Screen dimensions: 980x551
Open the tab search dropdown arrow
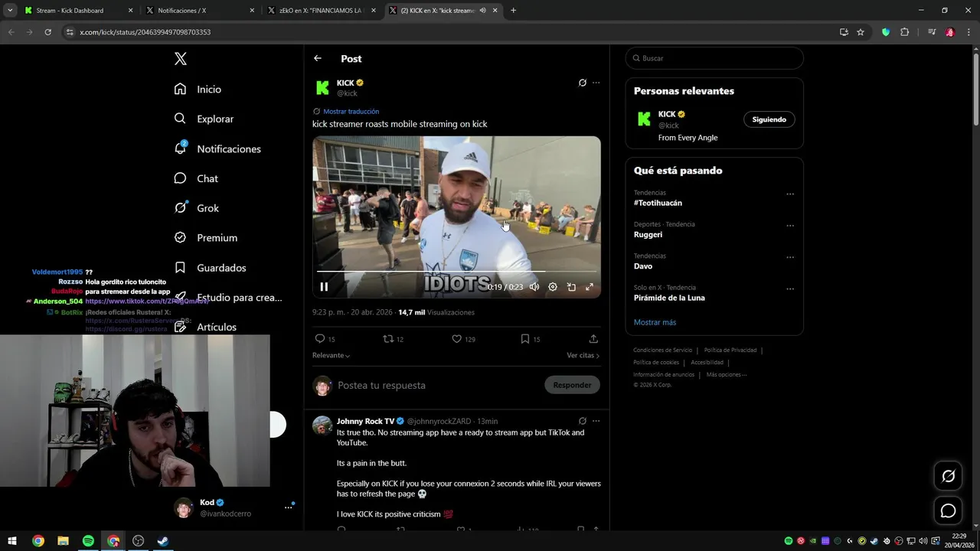(x=10, y=11)
